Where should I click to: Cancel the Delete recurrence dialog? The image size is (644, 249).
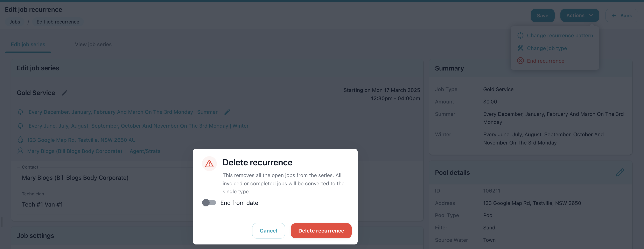[268, 230]
